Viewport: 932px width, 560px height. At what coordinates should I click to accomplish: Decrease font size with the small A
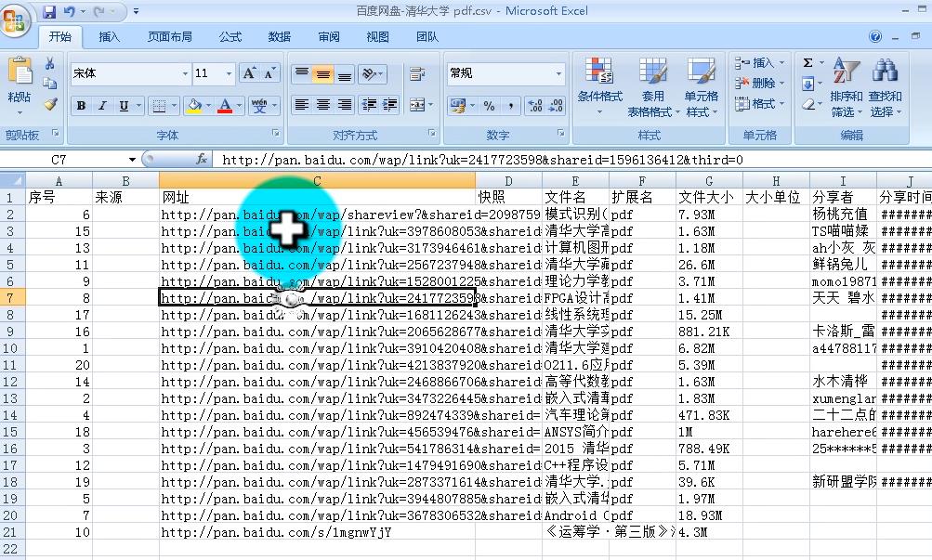point(269,73)
